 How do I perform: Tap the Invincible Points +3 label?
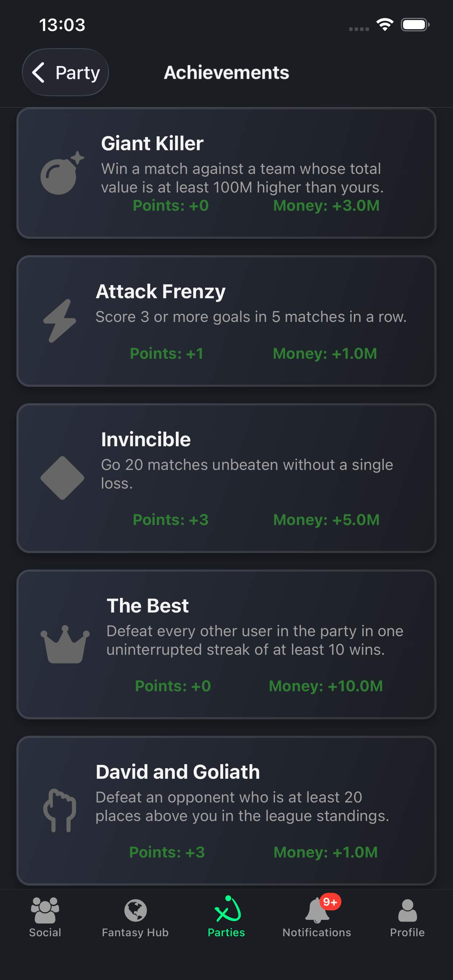click(171, 520)
